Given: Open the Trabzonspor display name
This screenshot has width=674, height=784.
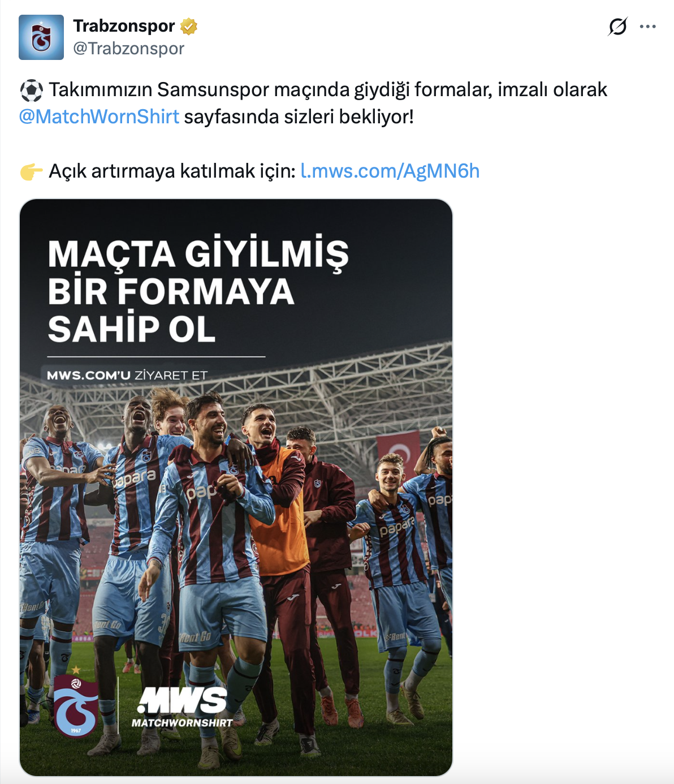Looking at the screenshot, I should pos(124,26).
